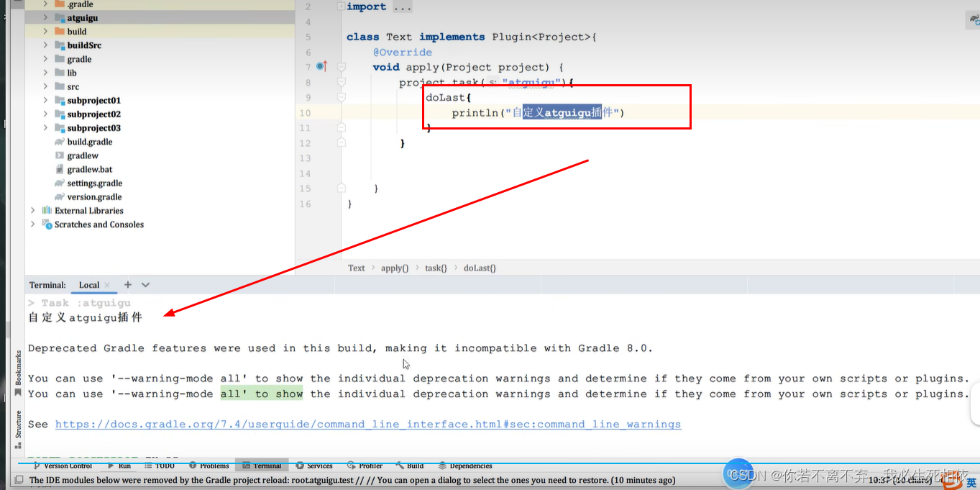
Task: Expand the subproject02 chevron
Action: coord(45,114)
